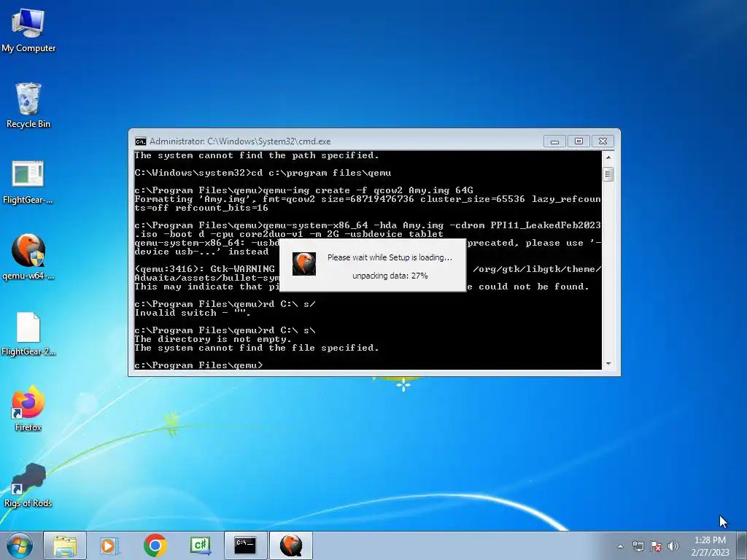
Task: Open the Windows Start menu orb
Action: [x=20, y=545]
